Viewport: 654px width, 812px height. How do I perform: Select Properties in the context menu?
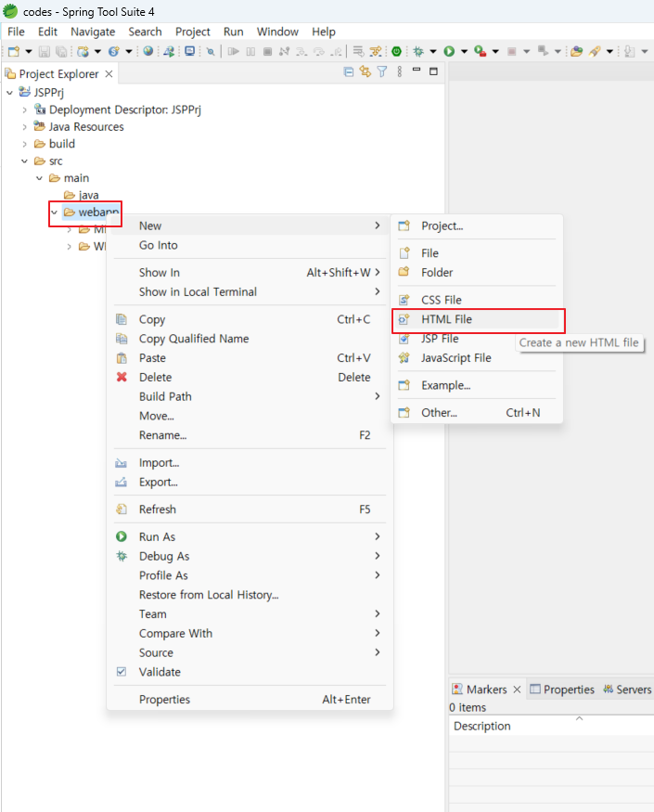pyautogui.click(x=250, y=700)
